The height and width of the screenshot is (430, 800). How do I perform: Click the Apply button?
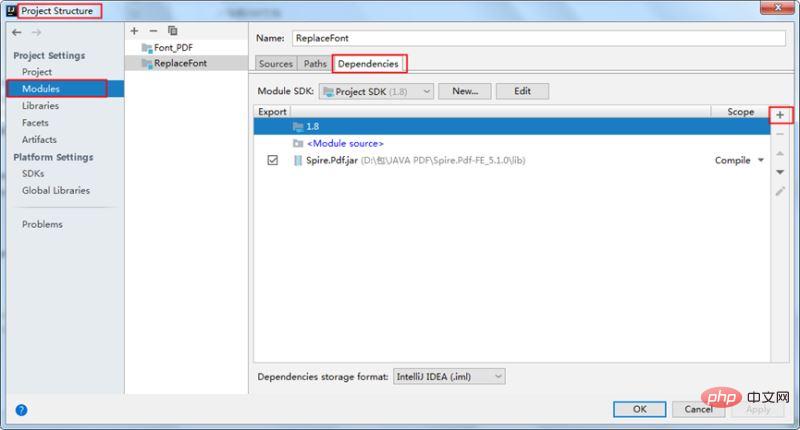[758, 409]
